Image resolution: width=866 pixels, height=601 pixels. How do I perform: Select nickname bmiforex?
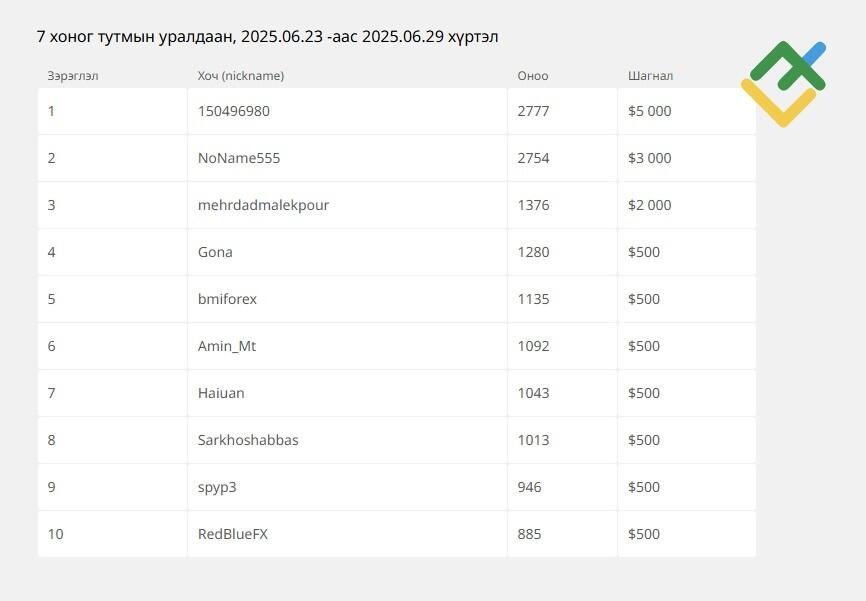click(x=227, y=299)
